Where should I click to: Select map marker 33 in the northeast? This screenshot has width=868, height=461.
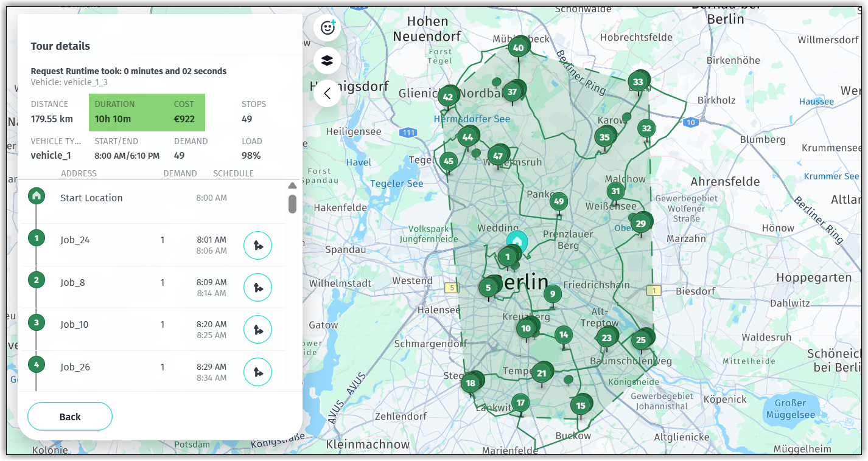point(639,80)
